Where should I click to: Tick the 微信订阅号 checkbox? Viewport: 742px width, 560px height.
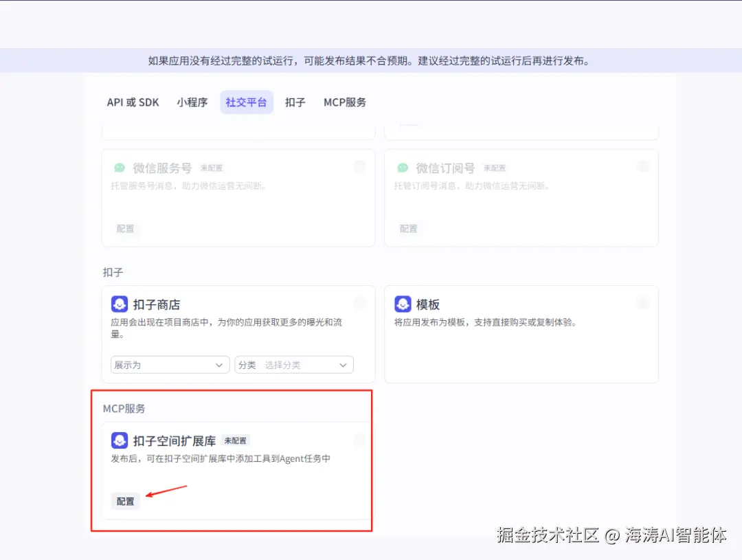coord(643,166)
